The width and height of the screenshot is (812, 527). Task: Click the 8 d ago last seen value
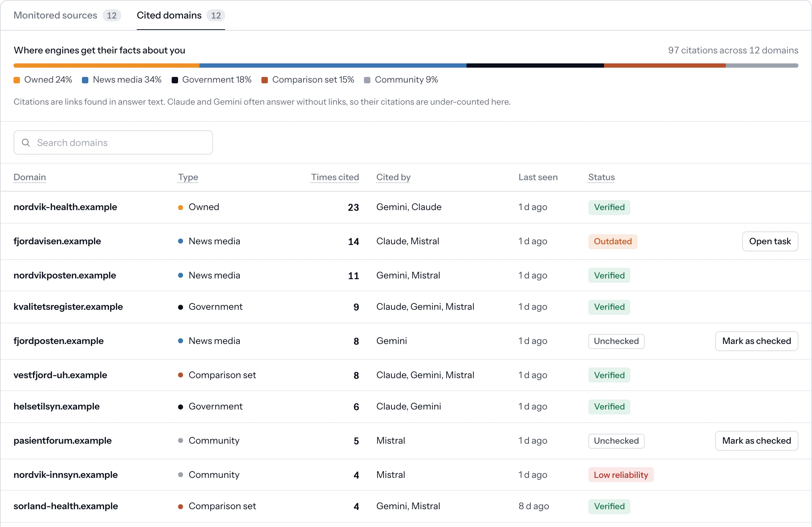click(x=533, y=506)
